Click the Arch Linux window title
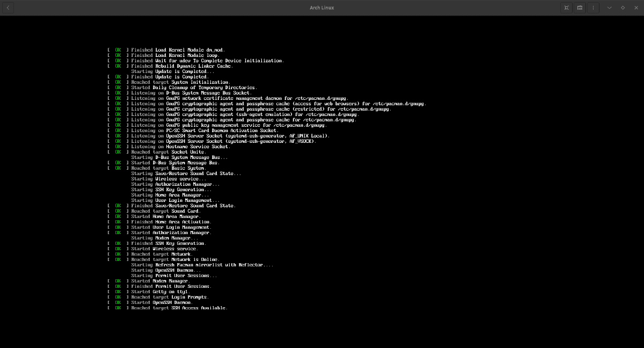Viewport: 644px width, 348px height. pos(321,8)
